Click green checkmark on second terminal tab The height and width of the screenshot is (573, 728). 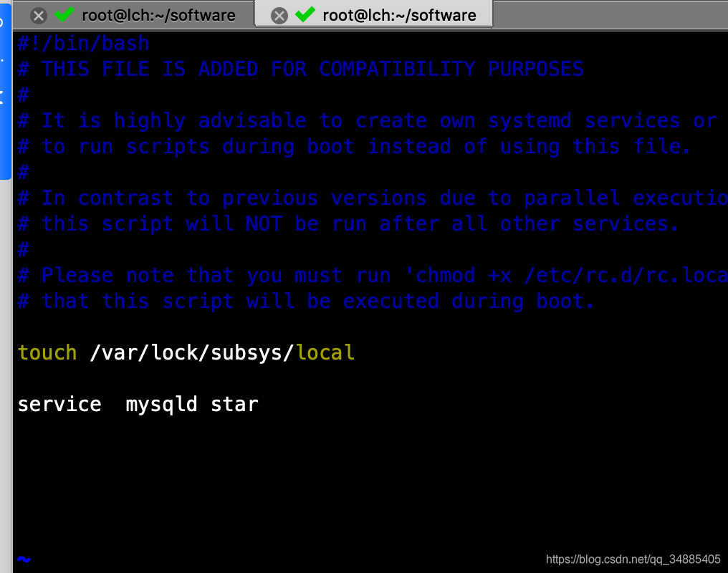click(x=305, y=14)
